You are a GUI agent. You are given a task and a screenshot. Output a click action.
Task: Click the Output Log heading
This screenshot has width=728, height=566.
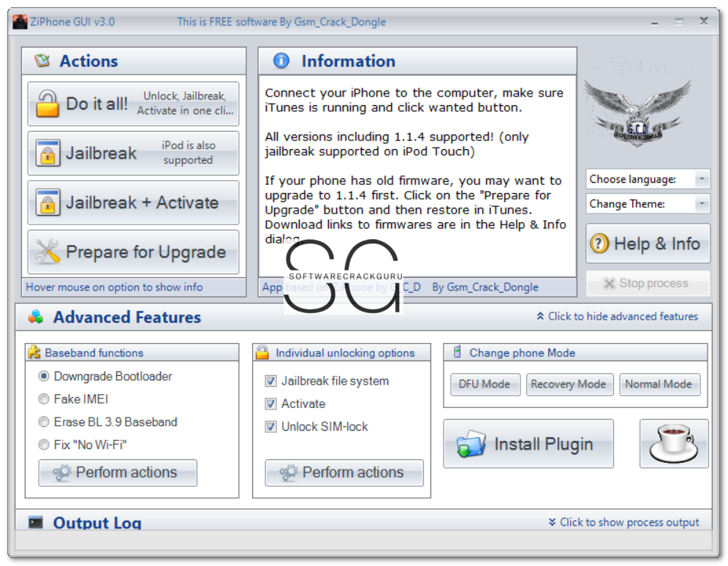97,523
